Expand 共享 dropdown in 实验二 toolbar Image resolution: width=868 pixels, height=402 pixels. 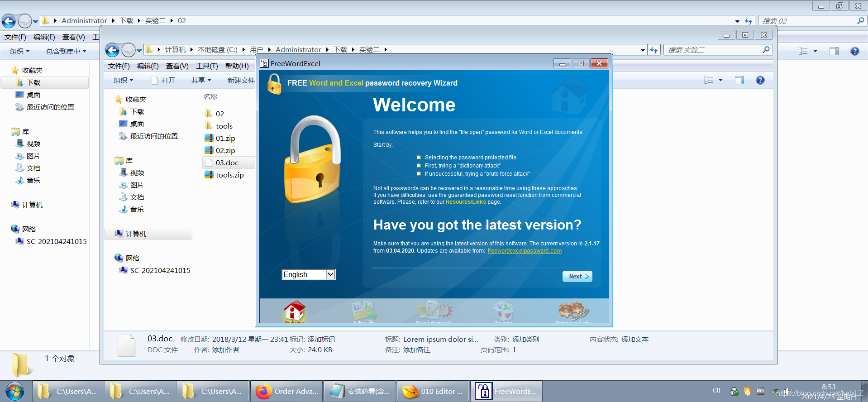pyautogui.click(x=201, y=80)
